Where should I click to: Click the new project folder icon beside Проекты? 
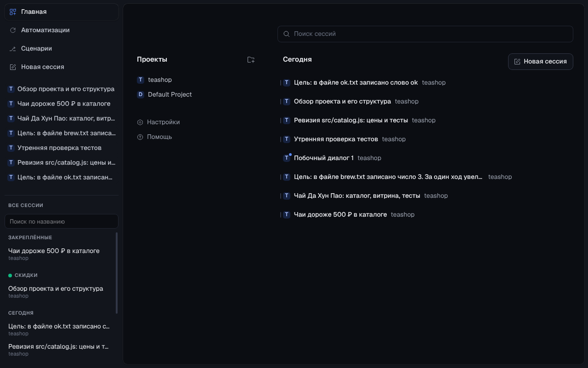pyautogui.click(x=251, y=60)
